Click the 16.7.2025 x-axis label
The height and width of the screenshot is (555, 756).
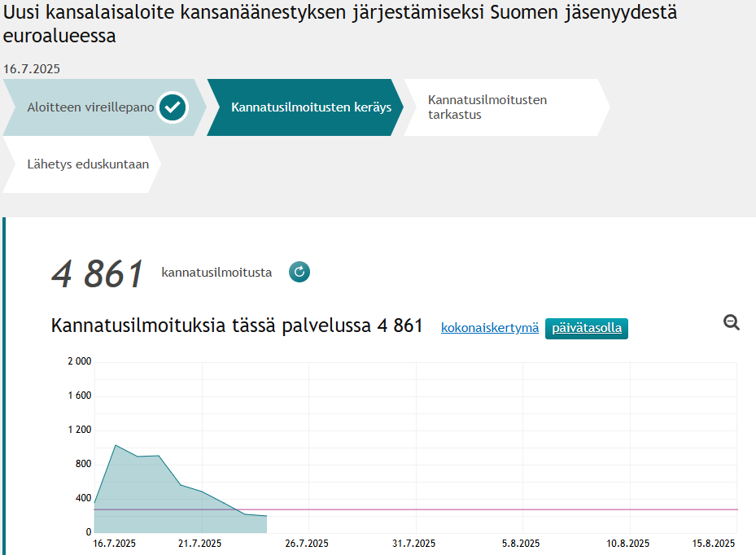pyautogui.click(x=114, y=544)
